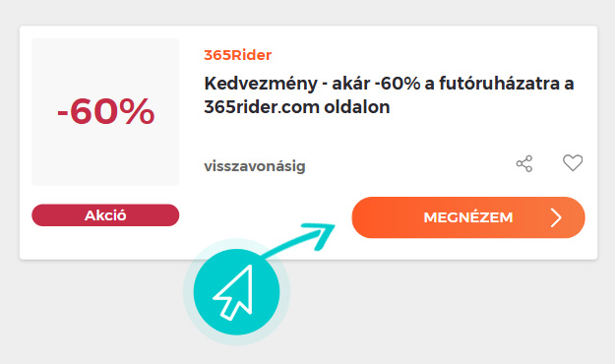Click the MEGNÉZEM button
The height and width of the screenshot is (364, 615).
click(x=468, y=217)
